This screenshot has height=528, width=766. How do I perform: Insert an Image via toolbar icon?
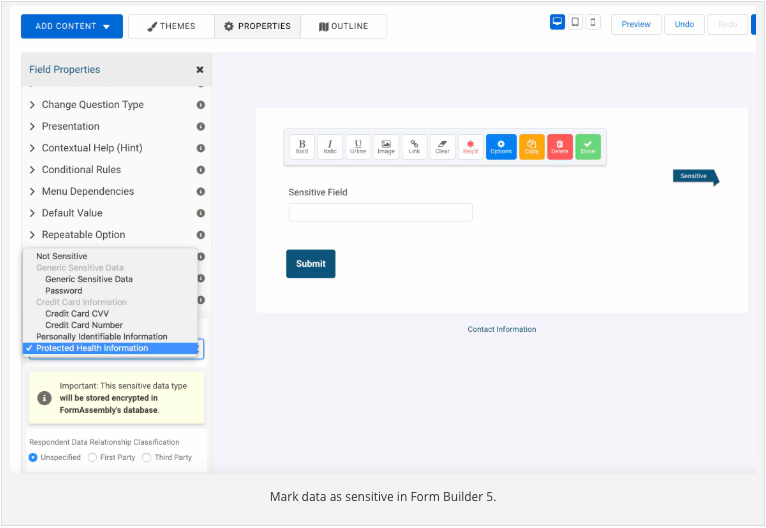click(x=386, y=147)
